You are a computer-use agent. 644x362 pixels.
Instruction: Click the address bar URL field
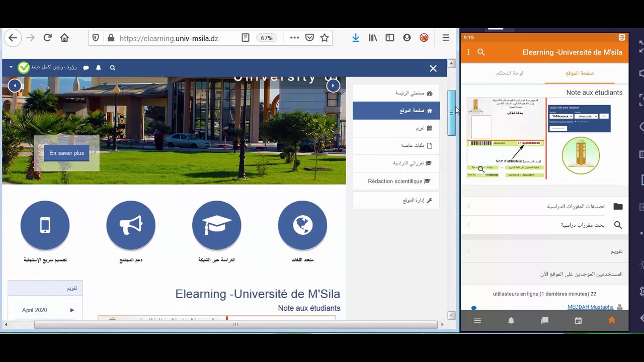(169, 38)
